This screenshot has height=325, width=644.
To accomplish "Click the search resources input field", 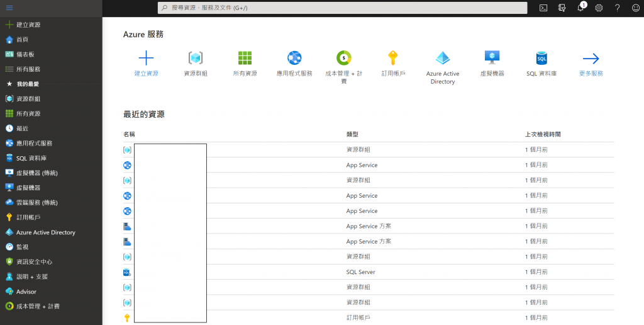I will tap(343, 8).
